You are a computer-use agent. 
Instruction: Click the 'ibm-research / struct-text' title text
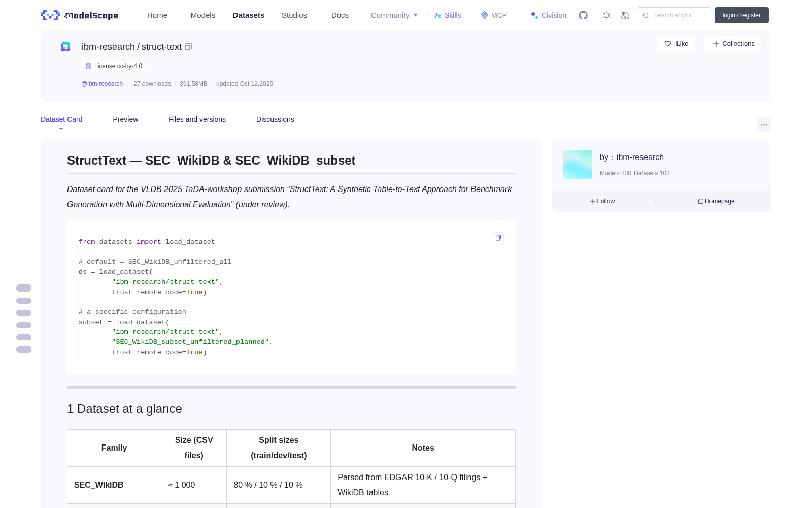pyautogui.click(x=131, y=47)
